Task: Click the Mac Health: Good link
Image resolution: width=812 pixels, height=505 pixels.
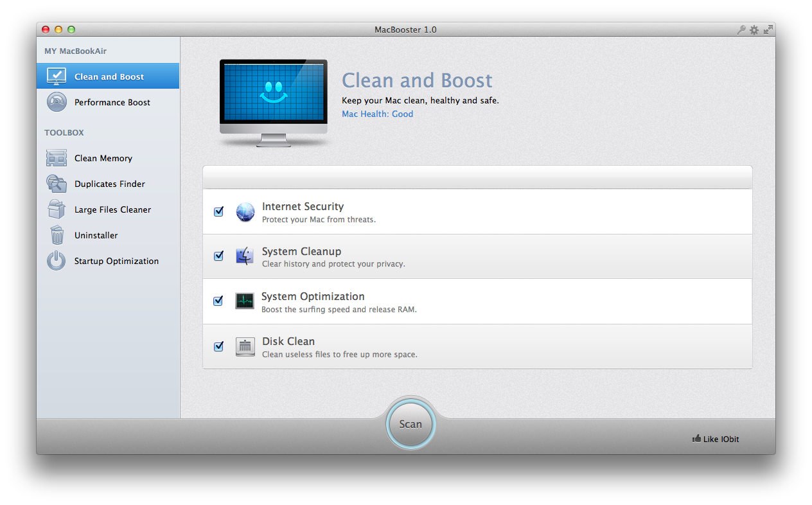Action: (x=377, y=114)
